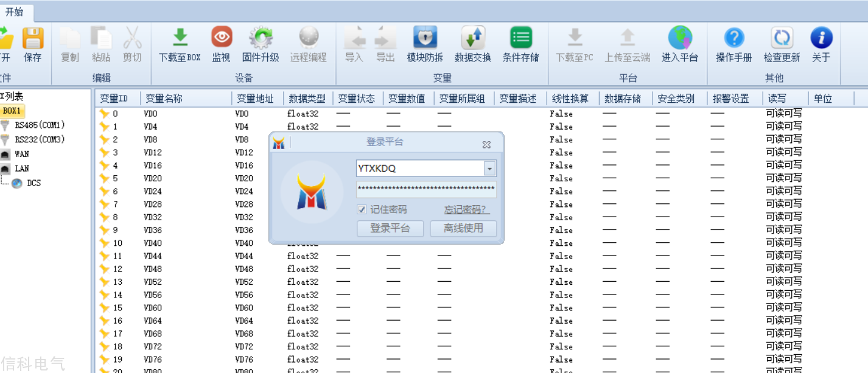The image size is (868, 373).
Task: Select variable row ID 0
Action: point(115,114)
